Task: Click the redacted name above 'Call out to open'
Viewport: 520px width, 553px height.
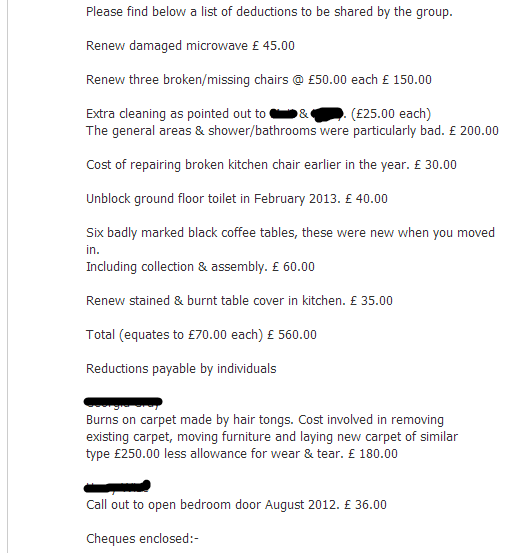Action: [117, 486]
